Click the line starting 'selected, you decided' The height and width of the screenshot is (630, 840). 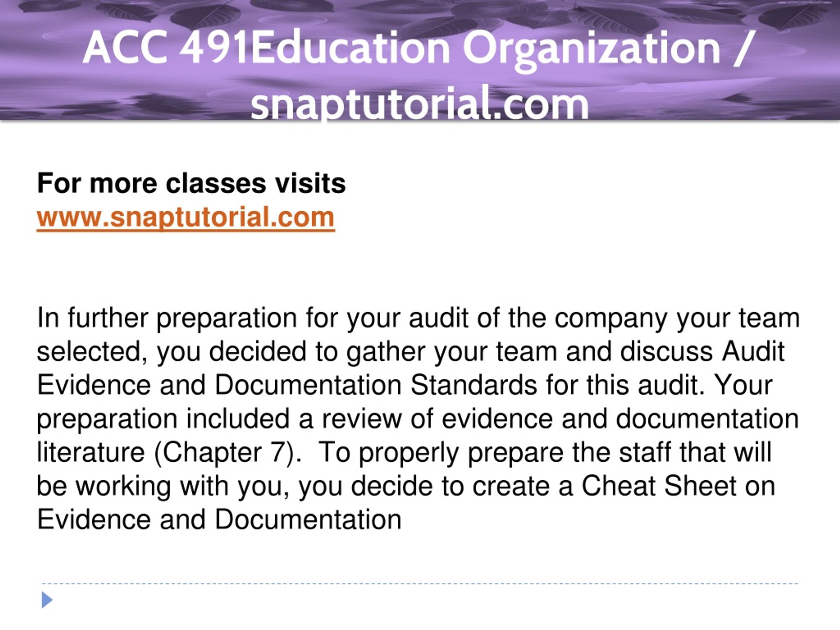click(x=411, y=352)
